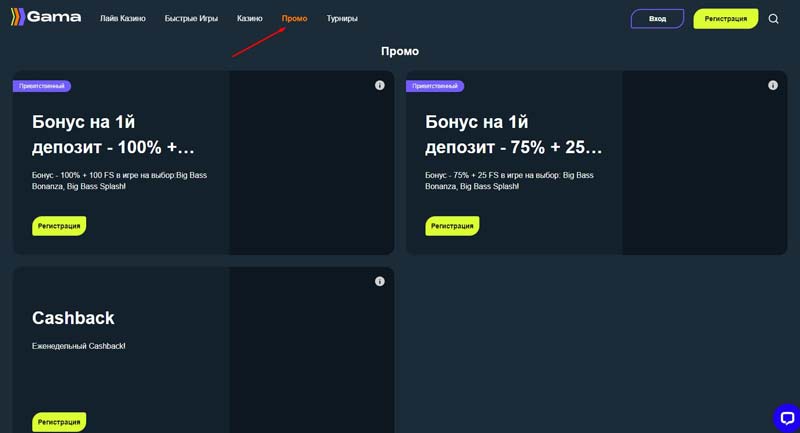
Task: Register via the 100% bonus card button
Action: (x=59, y=226)
